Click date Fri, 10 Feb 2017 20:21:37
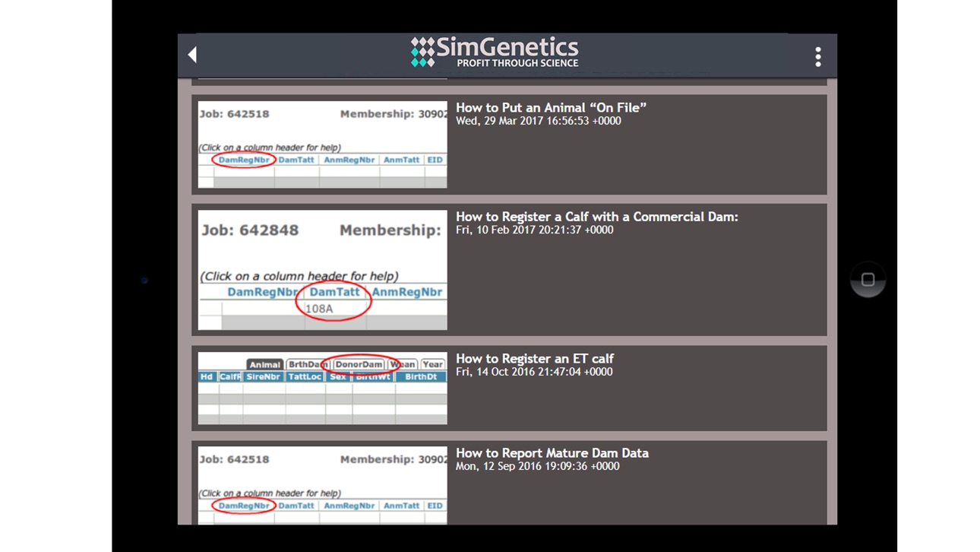 535,230
